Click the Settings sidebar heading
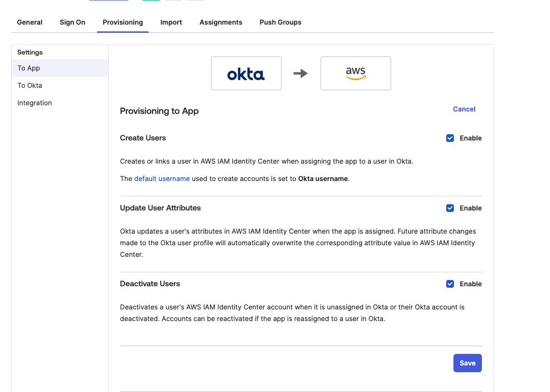The image size is (550, 392). pyautogui.click(x=30, y=52)
